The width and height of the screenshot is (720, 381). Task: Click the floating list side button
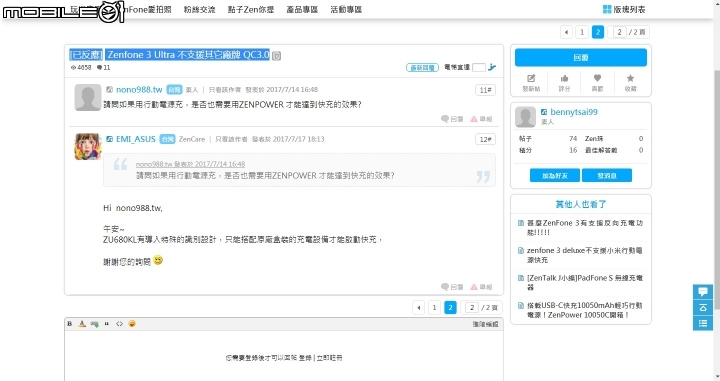pyautogui.click(x=703, y=323)
